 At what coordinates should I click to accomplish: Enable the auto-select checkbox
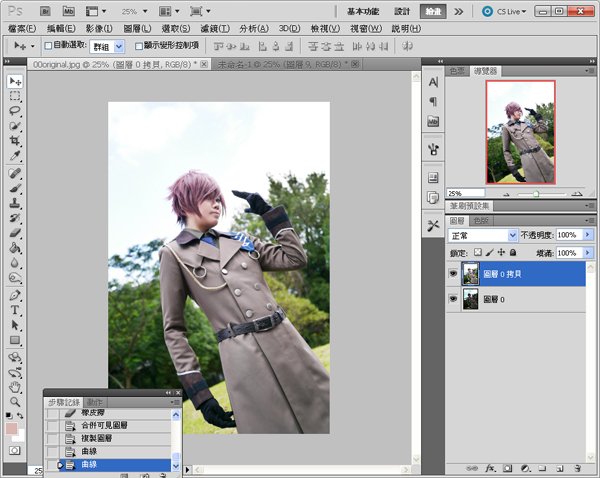48,46
